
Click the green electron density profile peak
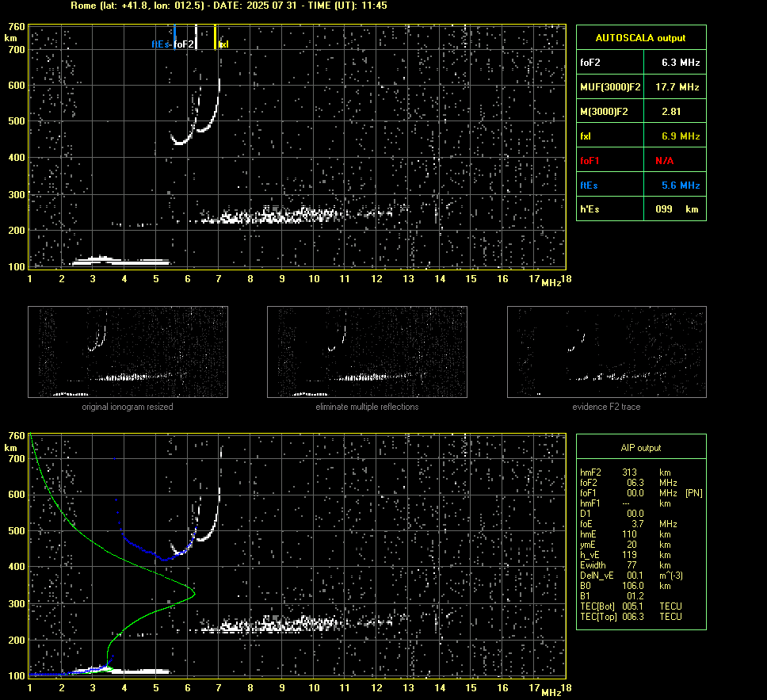pyautogui.click(x=194, y=595)
